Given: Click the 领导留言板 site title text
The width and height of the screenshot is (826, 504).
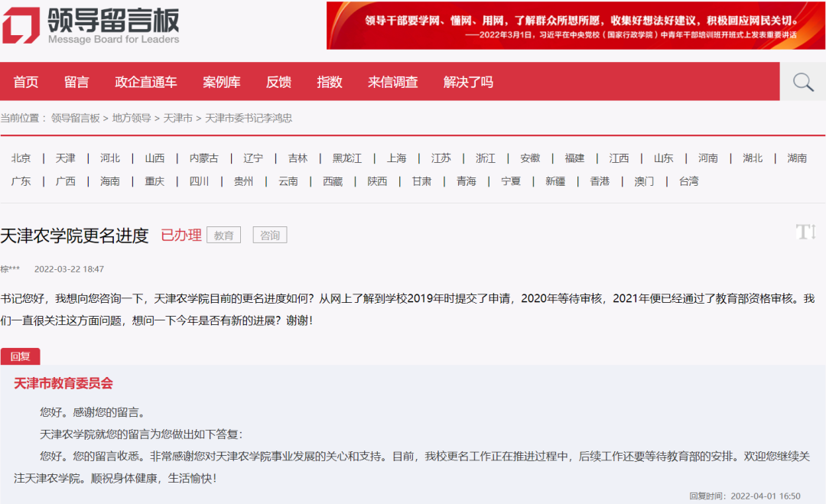Looking at the screenshot, I should [x=113, y=21].
